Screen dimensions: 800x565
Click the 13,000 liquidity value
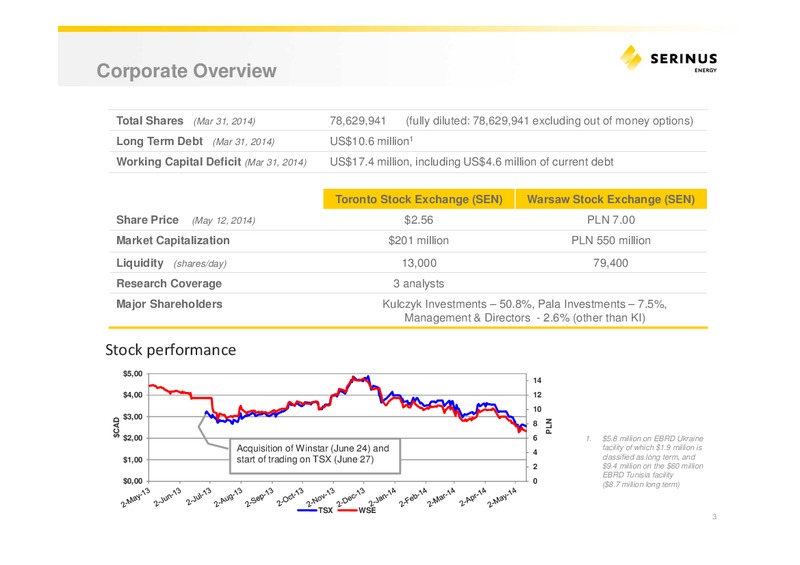click(419, 263)
